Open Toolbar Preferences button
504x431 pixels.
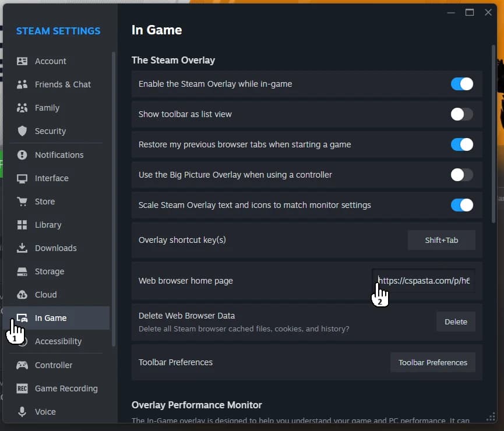(x=433, y=362)
